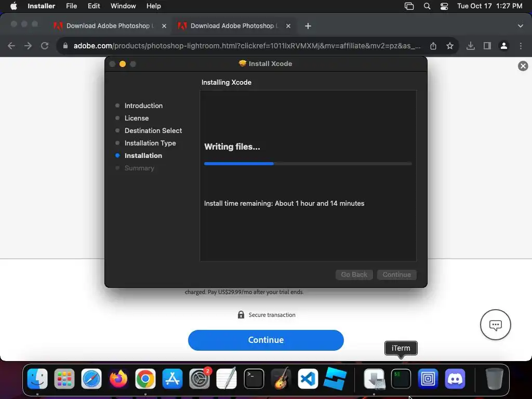Click the Writing files progress bar
Image resolution: width=532 pixels, height=399 pixels.
click(x=308, y=164)
